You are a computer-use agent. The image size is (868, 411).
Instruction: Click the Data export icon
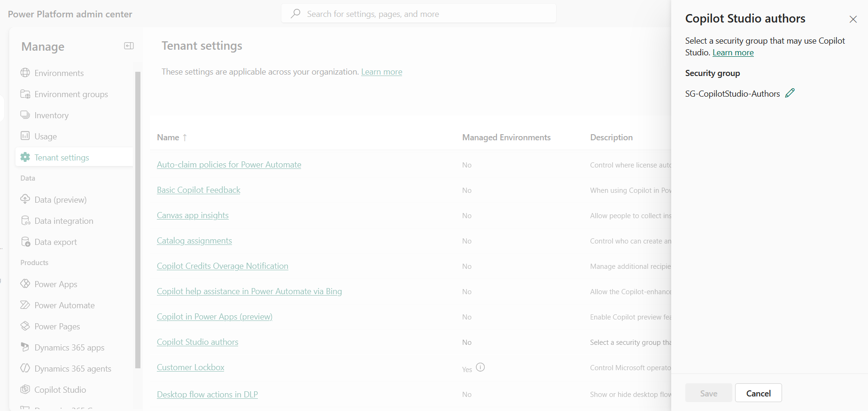click(25, 242)
